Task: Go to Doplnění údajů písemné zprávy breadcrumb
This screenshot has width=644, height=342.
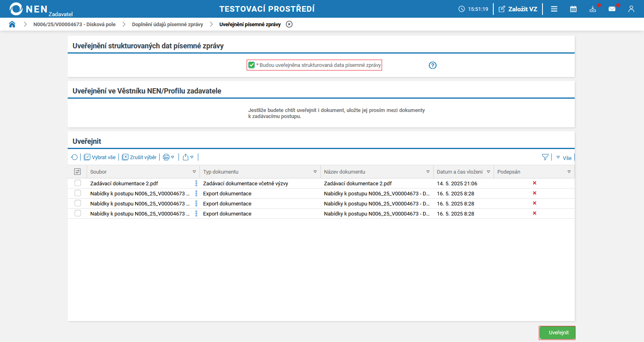Action: (x=167, y=24)
